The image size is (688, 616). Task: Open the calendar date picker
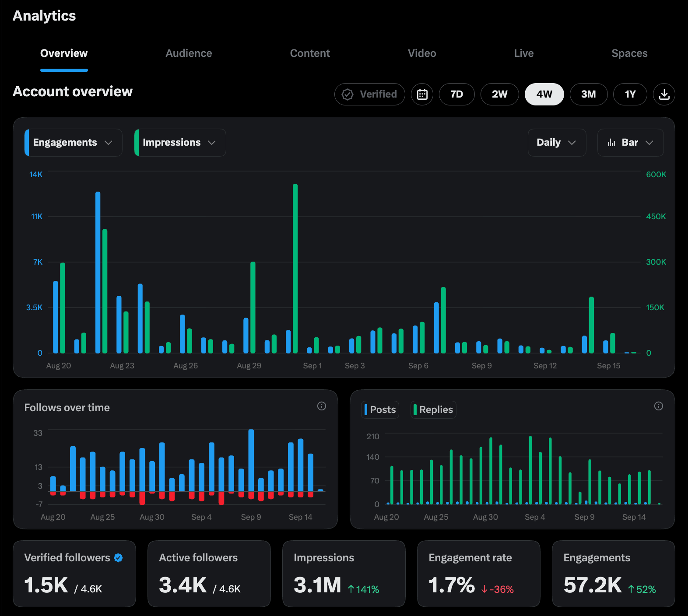[422, 94]
